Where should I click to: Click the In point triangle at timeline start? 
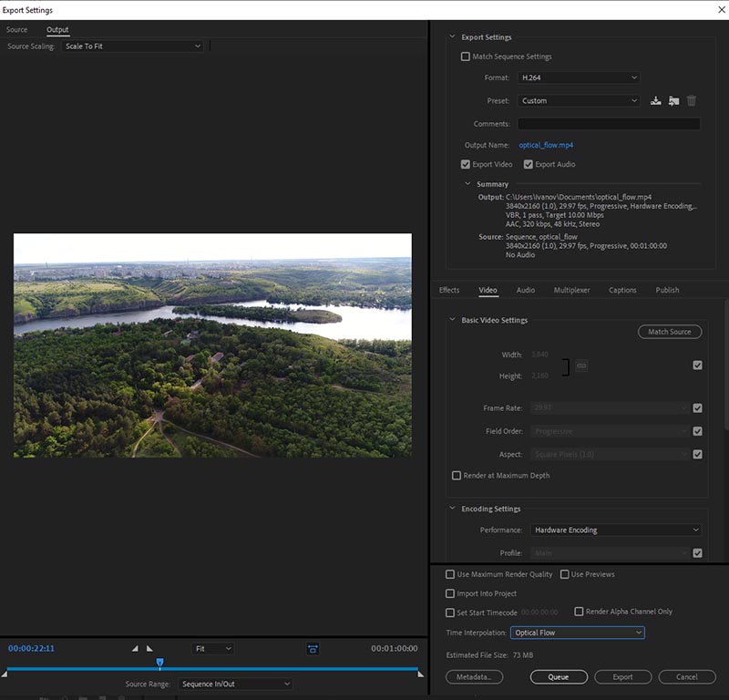pos(5,674)
